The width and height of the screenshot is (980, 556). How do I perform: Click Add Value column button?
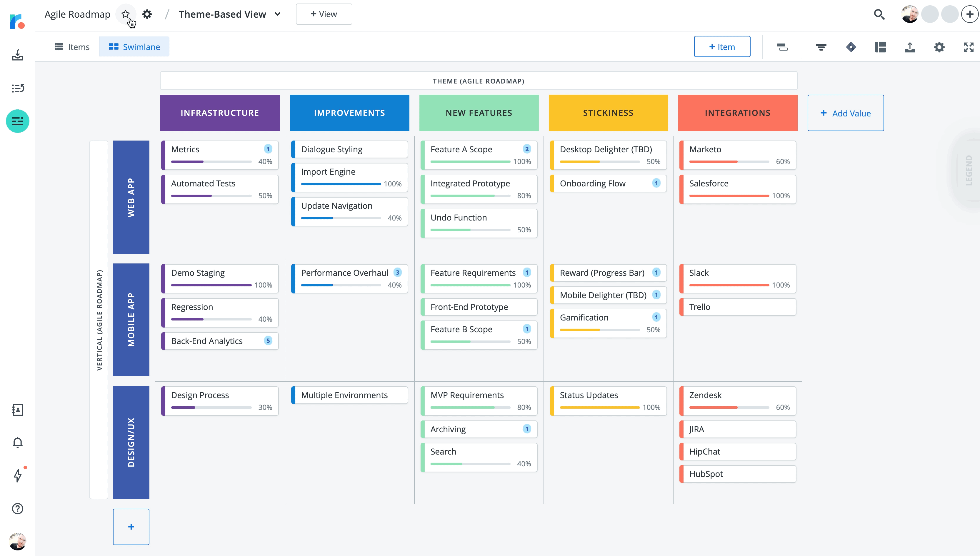coord(845,113)
